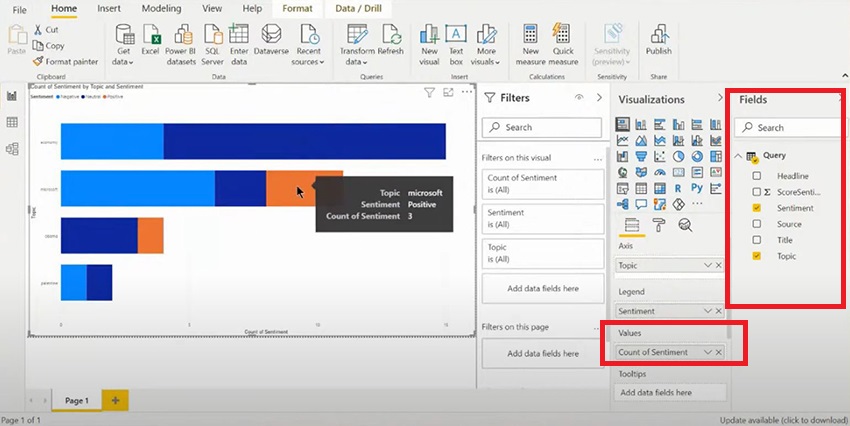Open the Help ribbon tab
The width and height of the screenshot is (850, 426).
tap(252, 9)
